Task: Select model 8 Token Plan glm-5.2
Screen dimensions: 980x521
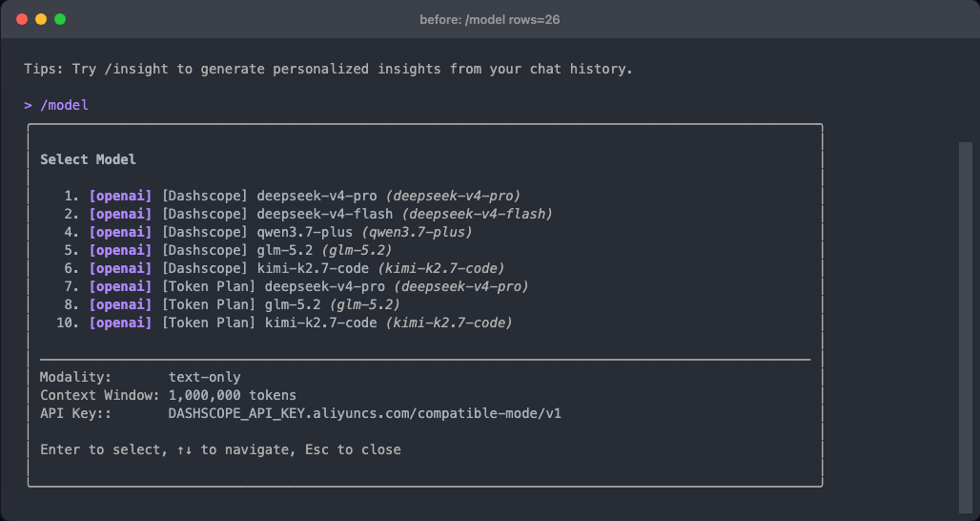Action: (232, 304)
